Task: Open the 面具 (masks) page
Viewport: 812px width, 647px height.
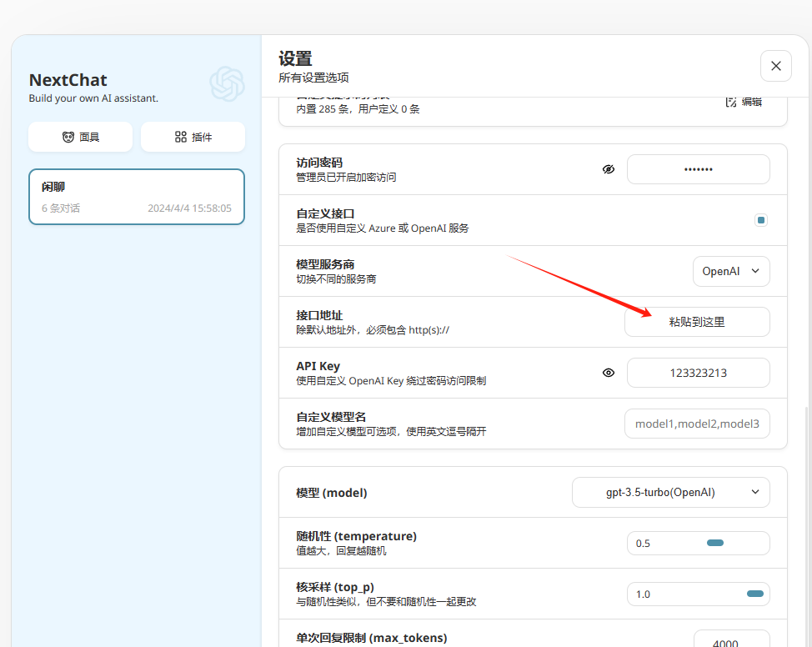Action: point(80,137)
